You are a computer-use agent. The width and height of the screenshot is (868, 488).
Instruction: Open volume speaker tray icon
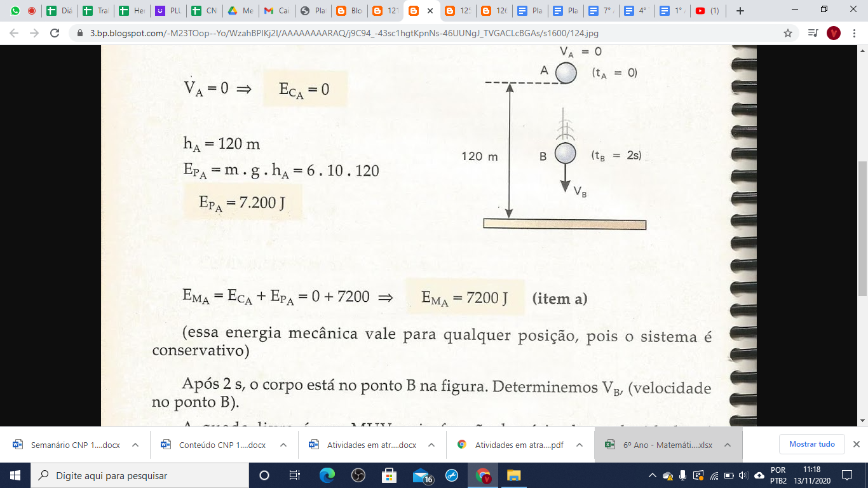[743, 475]
